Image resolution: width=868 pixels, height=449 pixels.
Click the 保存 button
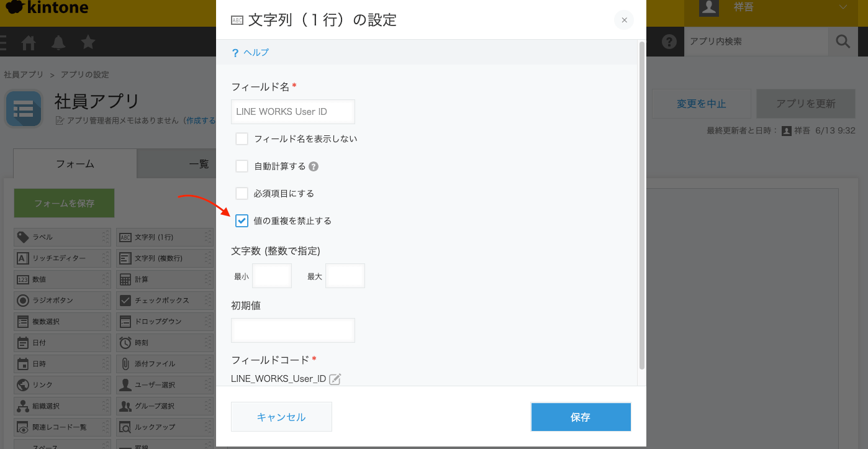581,417
